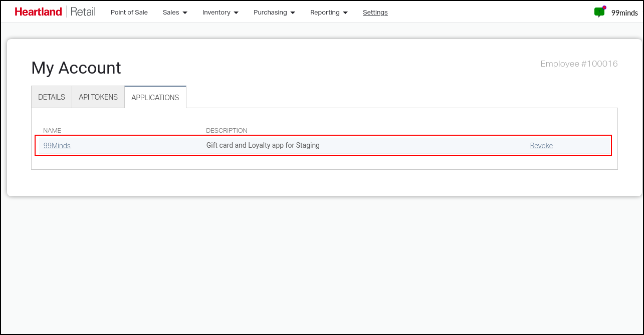644x335 pixels.
Task: Expand the Reporting dropdown menu
Action: pyautogui.click(x=329, y=13)
